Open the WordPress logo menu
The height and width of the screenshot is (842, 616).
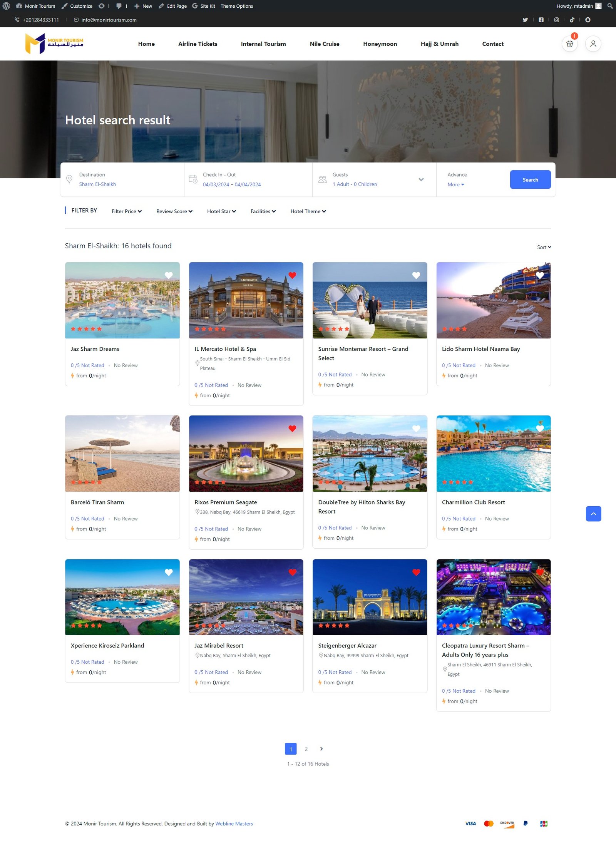pyautogui.click(x=6, y=6)
